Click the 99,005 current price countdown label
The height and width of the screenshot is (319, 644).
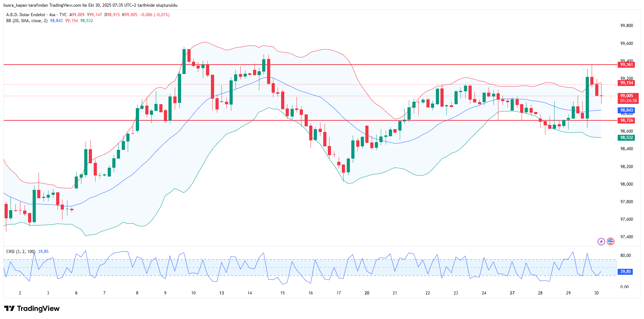tap(628, 98)
